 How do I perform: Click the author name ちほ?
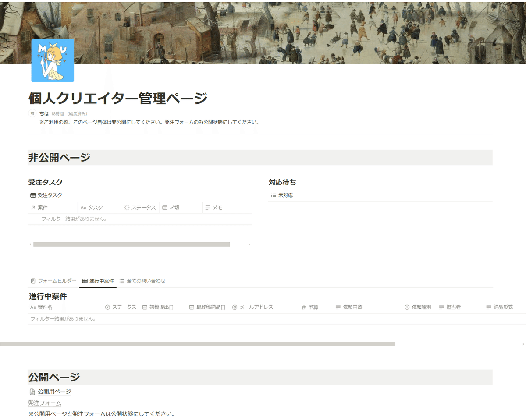click(44, 113)
